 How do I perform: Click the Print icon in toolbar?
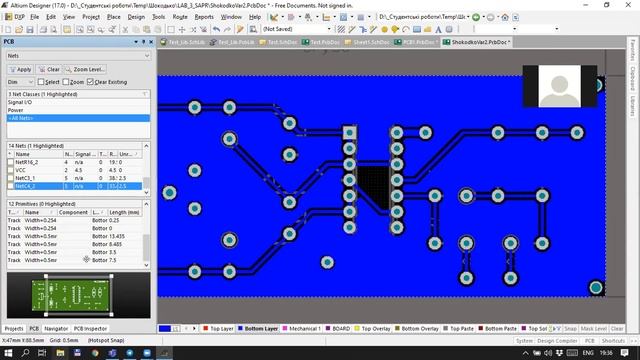tap(42, 29)
